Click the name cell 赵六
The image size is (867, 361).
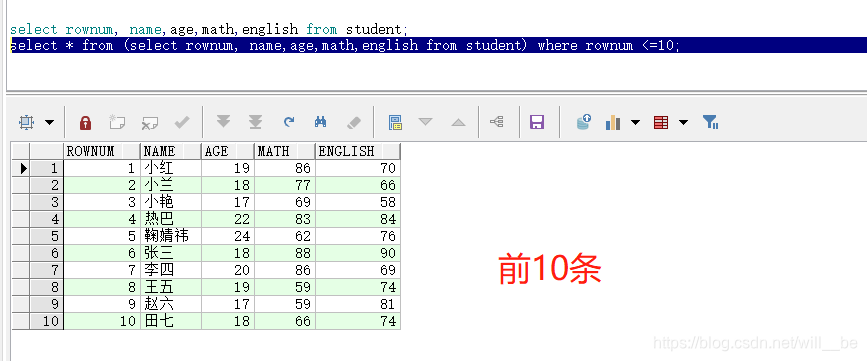(171, 304)
